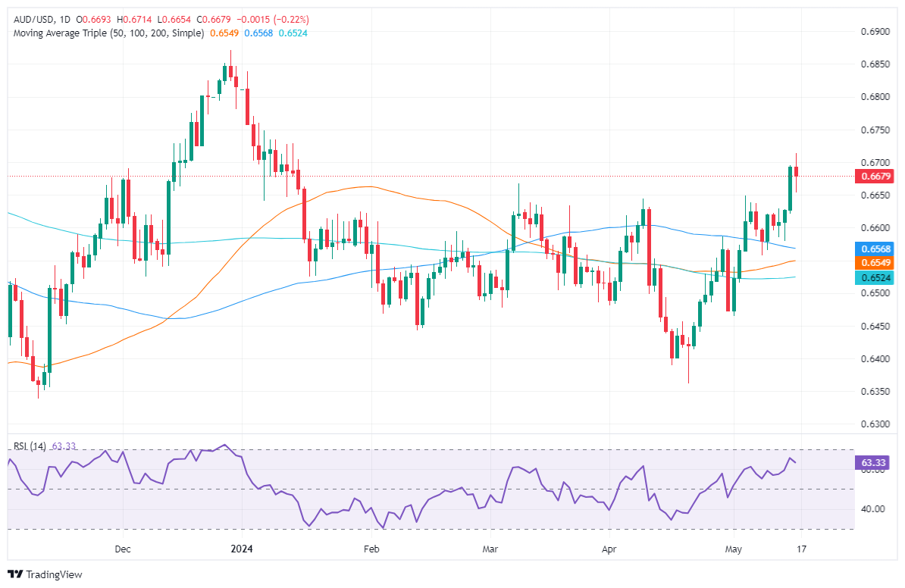This screenshot has width=905, height=588.
Task: Click the Dec label on the time axis
Action: [123, 548]
